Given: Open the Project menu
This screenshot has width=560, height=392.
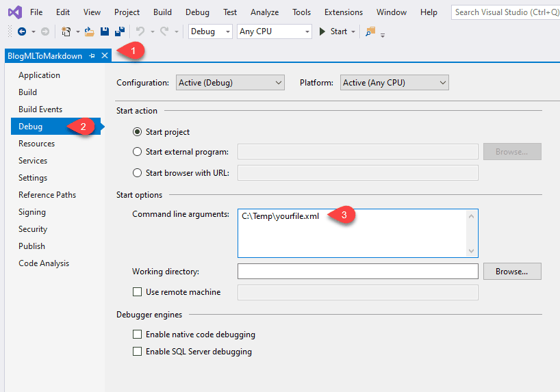Looking at the screenshot, I should coord(127,12).
